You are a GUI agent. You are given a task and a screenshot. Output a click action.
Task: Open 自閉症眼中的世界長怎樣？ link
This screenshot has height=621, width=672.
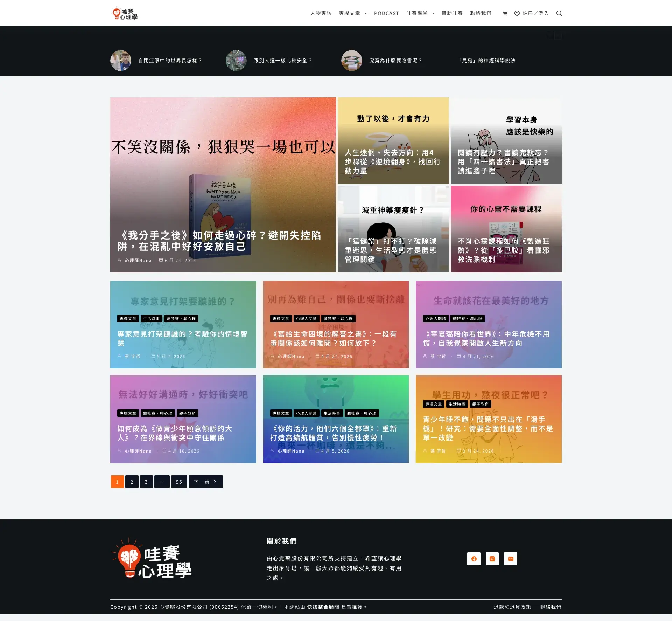point(170,61)
